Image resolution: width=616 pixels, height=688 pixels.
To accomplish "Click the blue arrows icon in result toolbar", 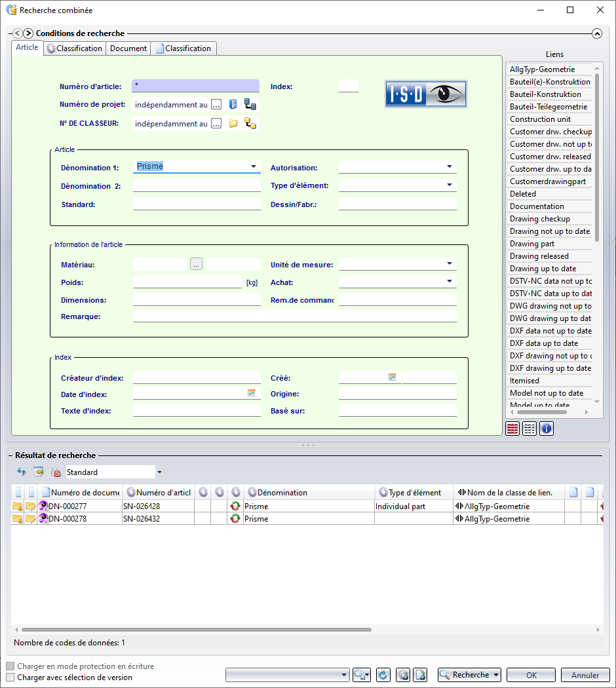I will (x=22, y=472).
